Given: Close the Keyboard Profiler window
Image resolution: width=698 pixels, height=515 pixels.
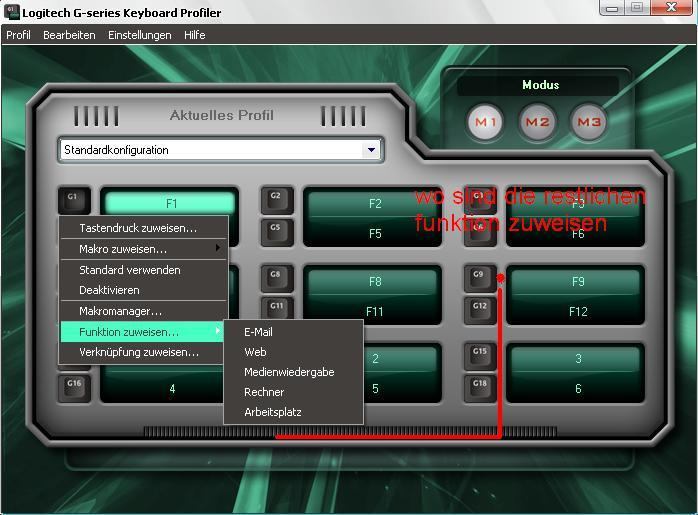Looking at the screenshot, I should (671, 8).
